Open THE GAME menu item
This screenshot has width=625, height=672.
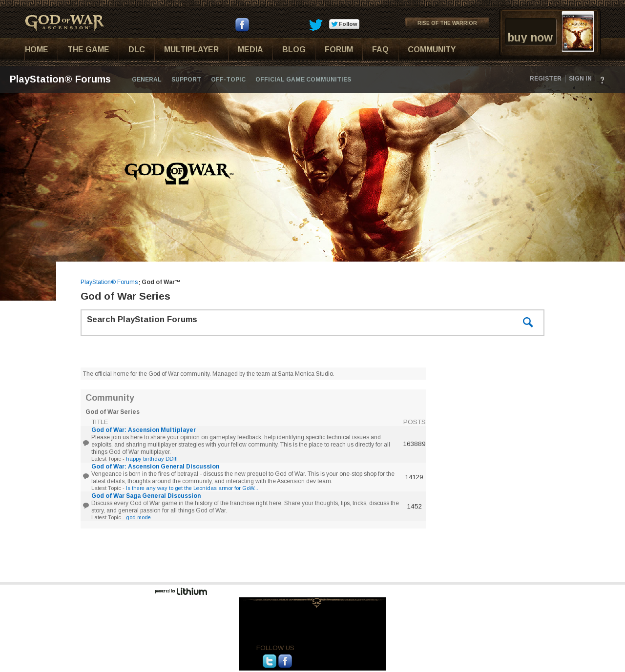(x=88, y=50)
